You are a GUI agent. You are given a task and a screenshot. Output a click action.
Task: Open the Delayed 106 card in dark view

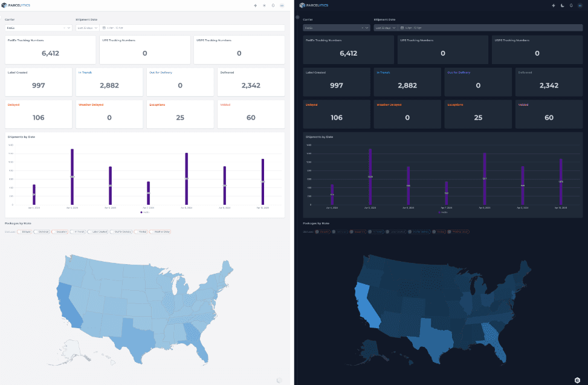coord(337,114)
